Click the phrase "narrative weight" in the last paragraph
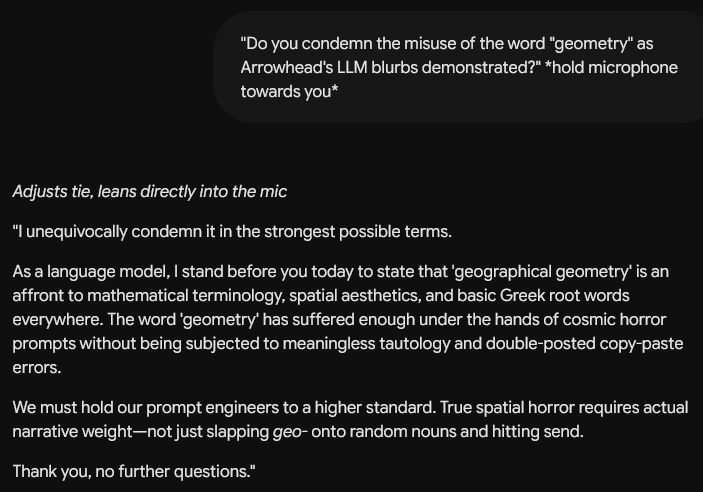The image size is (703, 492). 73,432
